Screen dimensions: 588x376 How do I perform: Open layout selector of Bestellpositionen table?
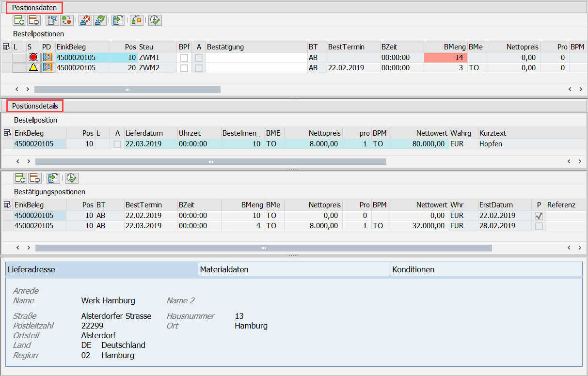click(x=6, y=47)
